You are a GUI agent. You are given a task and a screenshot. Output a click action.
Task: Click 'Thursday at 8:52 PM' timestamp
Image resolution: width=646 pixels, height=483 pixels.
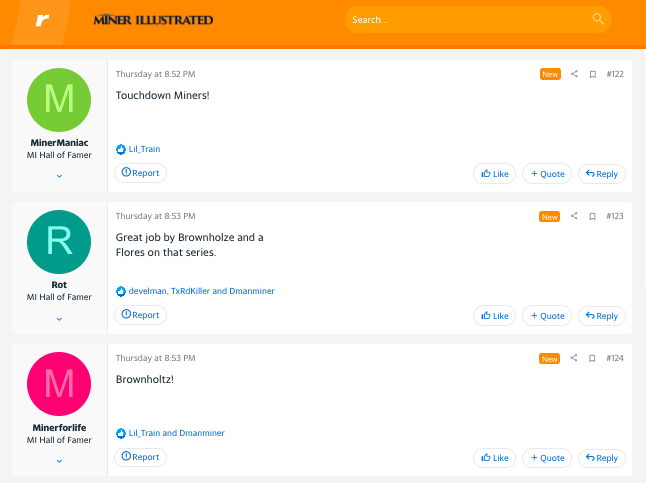click(x=155, y=74)
